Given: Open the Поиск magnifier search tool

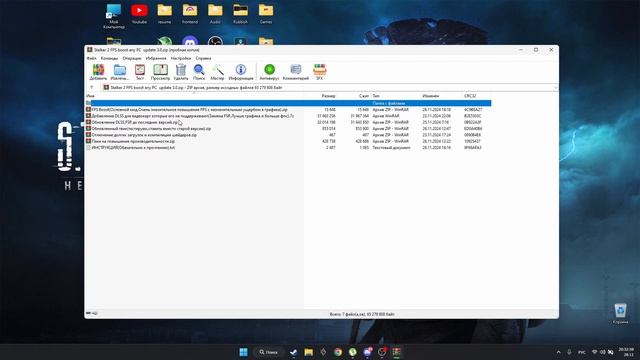Looking at the screenshot, I should (x=199, y=72).
